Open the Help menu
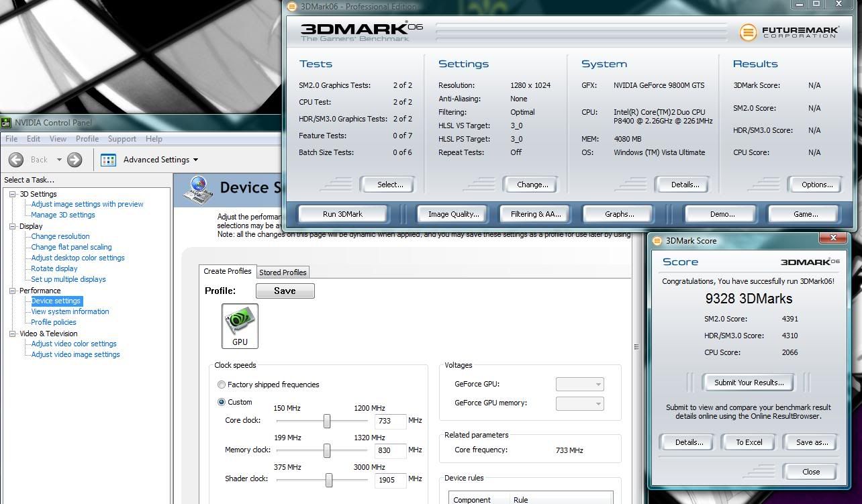The image size is (862, 504). 154,139
